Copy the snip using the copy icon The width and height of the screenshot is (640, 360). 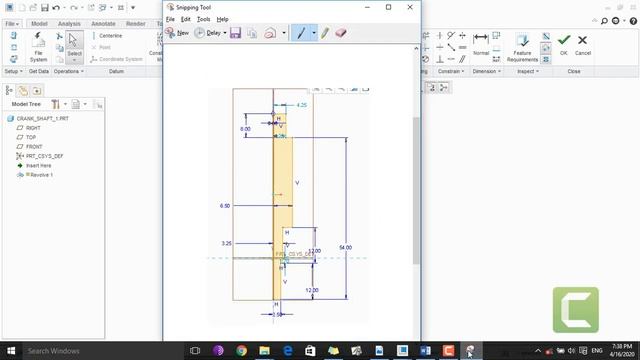(252, 33)
